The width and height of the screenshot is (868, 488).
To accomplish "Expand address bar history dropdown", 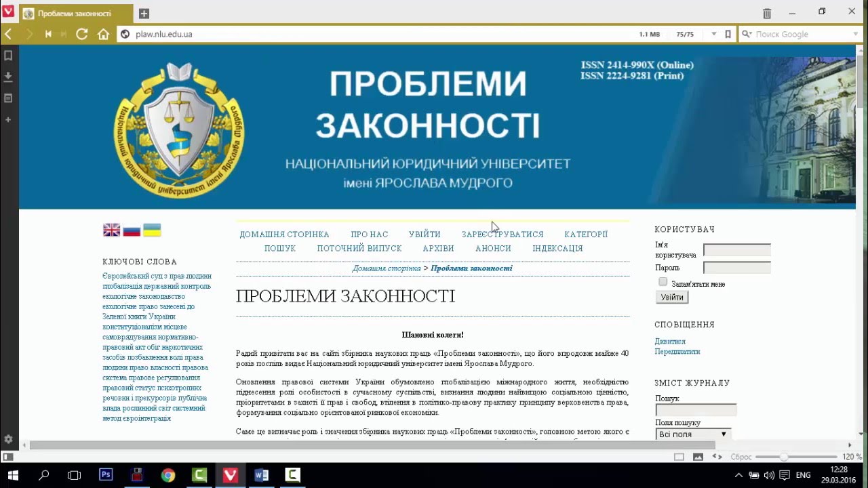I will click(713, 34).
